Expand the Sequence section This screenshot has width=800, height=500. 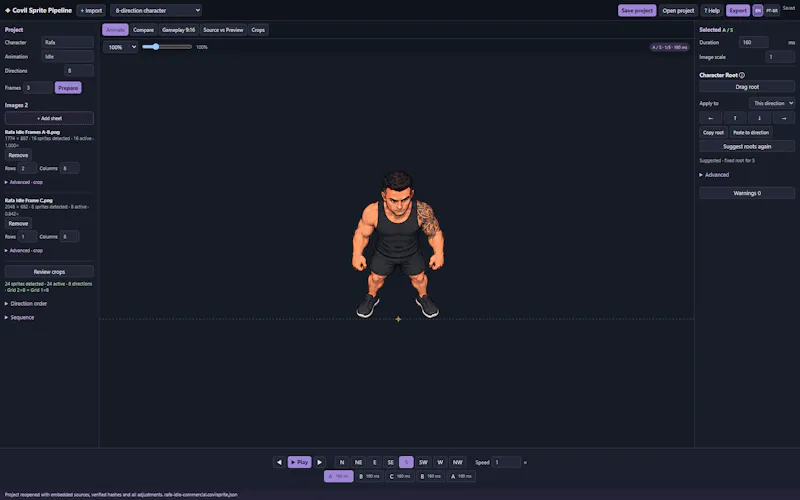(19, 317)
